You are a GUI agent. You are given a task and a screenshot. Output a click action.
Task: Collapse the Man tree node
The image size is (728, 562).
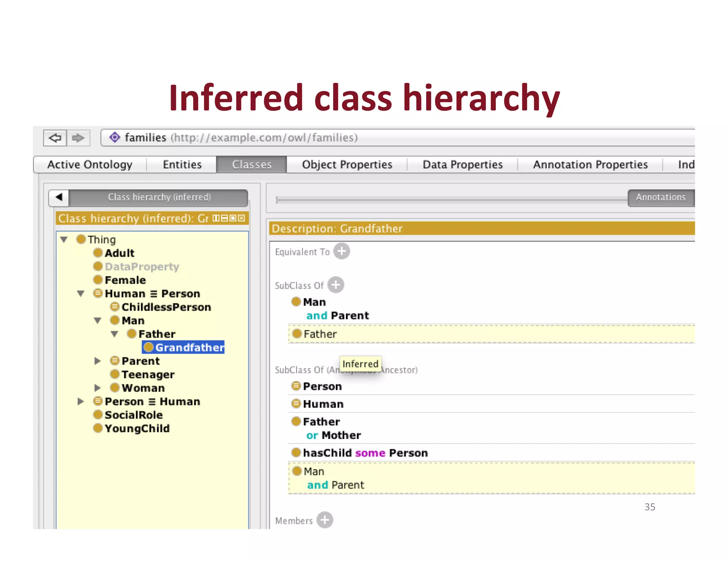coord(98,320)
